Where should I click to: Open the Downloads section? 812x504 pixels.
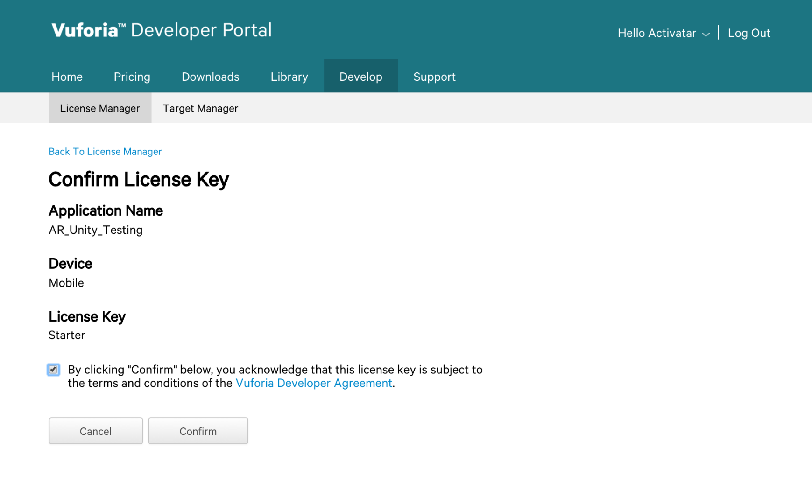[211, 77]
